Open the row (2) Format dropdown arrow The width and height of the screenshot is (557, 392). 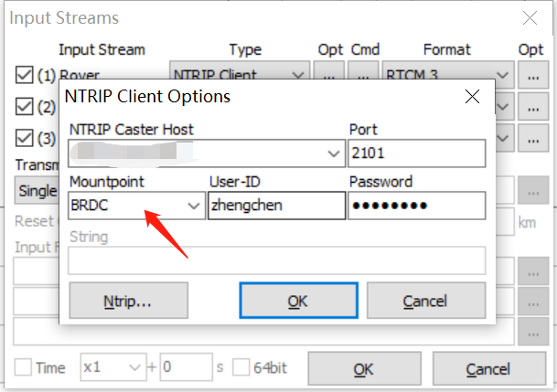pos(503,106)
